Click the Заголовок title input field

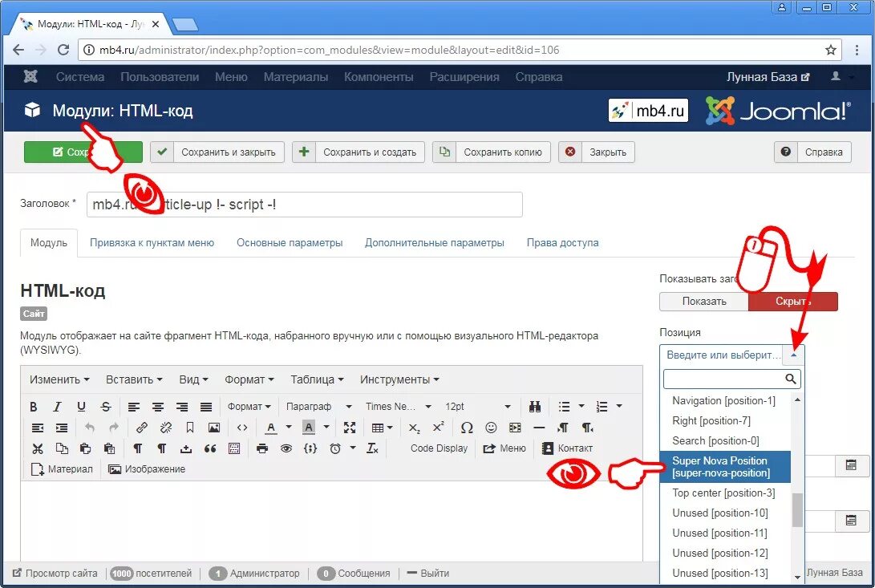(x=305, y=205)
